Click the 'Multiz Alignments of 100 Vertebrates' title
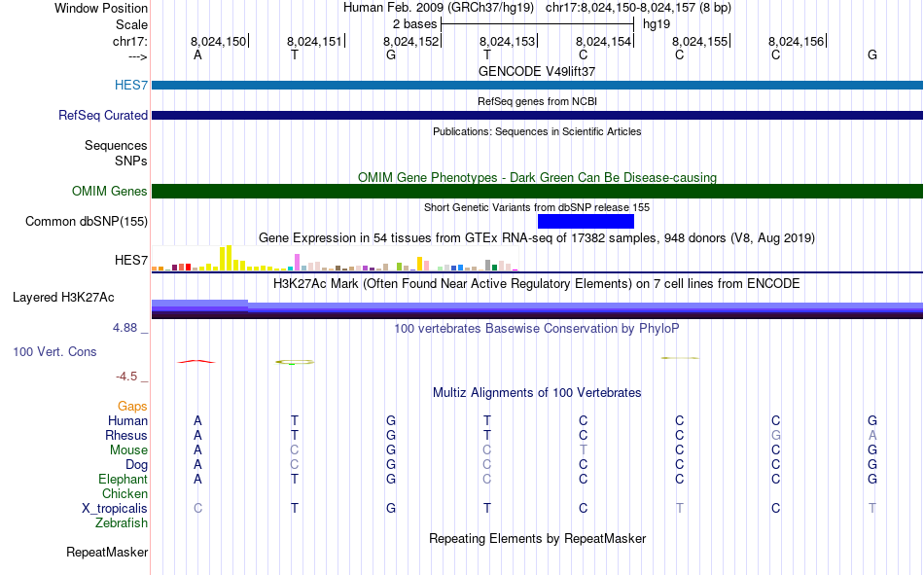 pyautogui.click(x=537, y=393)
